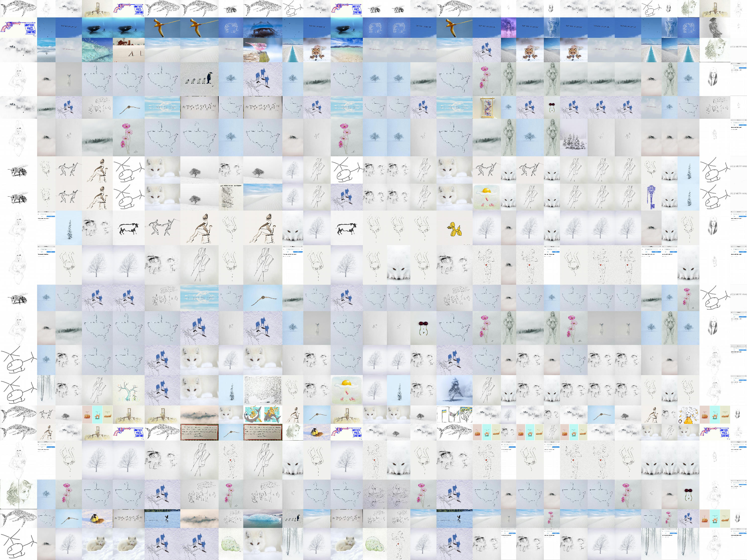Open the purple woman portrait thumbnail
Screen dimensions: 747x560
coord(508,27)
